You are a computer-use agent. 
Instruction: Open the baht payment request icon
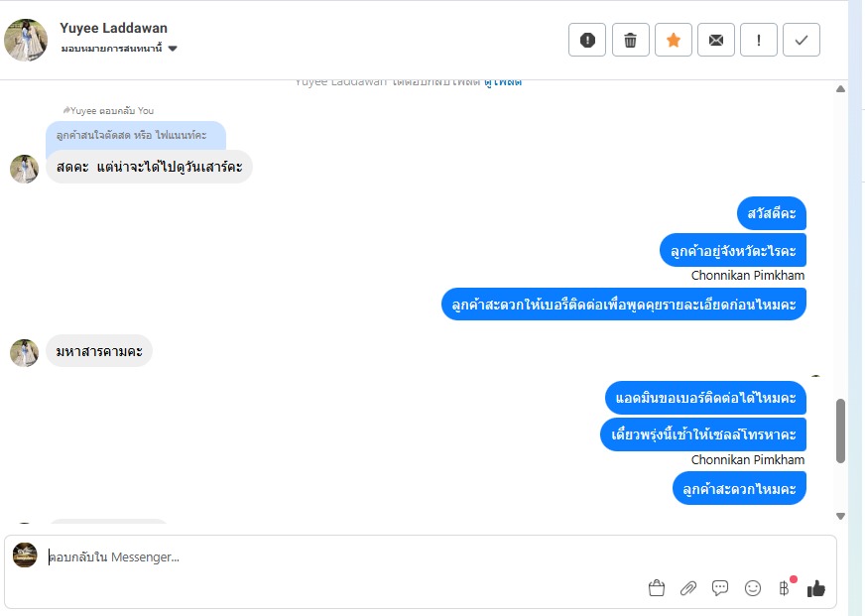(784, 588)
